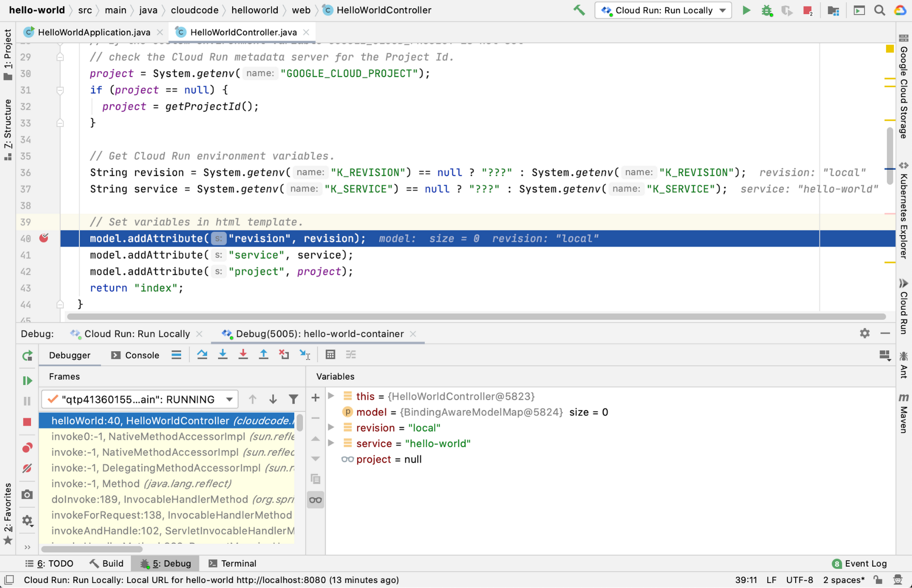Expand the this variable tree node
912x588 pixels.
coord(331,397)
